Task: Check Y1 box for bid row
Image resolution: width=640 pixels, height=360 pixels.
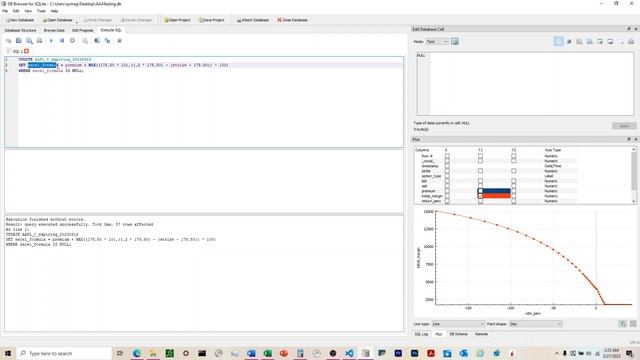Action: 480,181
